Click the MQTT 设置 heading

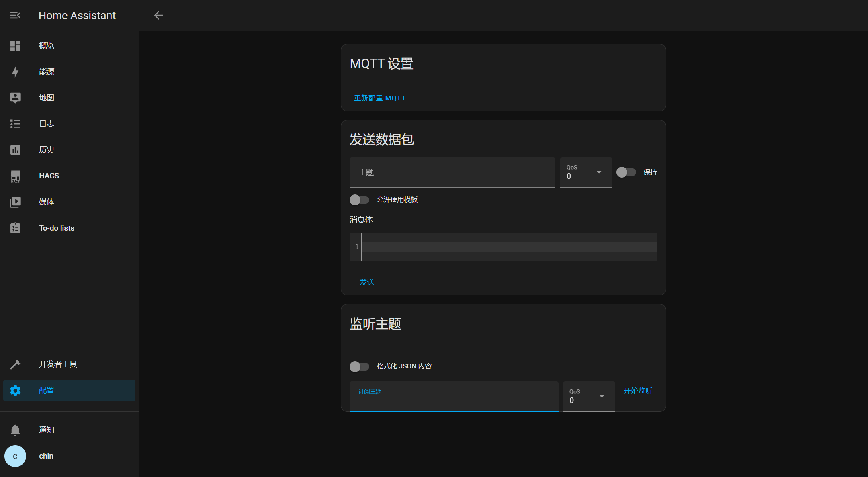click(x=382, y=64)
